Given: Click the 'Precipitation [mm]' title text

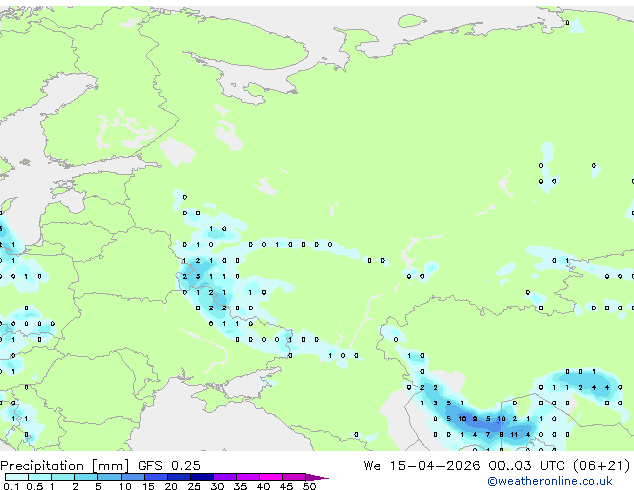Looking at the screenshot, I should [65, 466].
